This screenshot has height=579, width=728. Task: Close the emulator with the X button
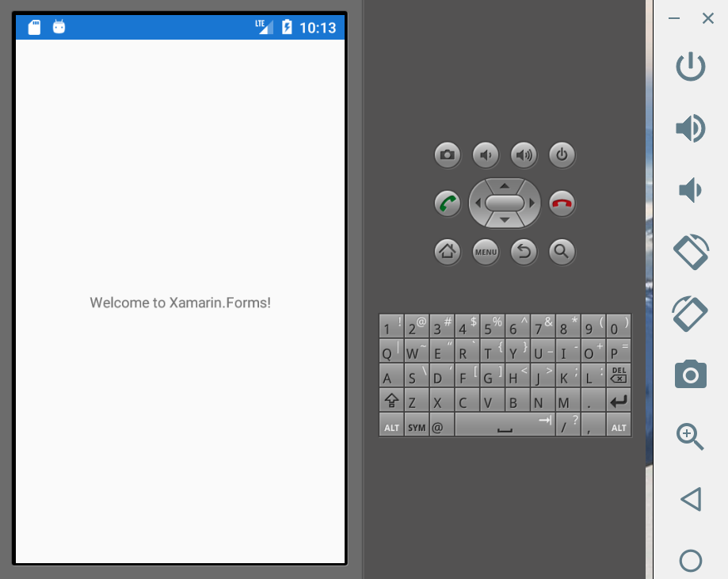point(708,18)
